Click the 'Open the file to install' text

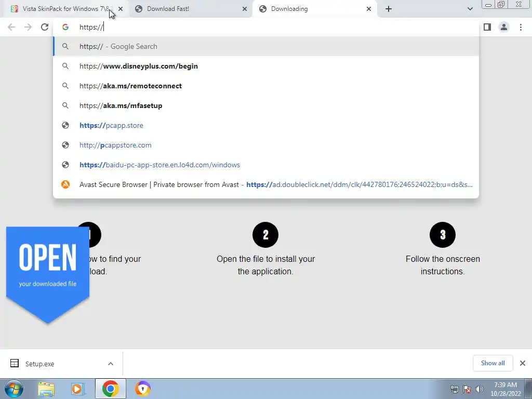point(265,265)
